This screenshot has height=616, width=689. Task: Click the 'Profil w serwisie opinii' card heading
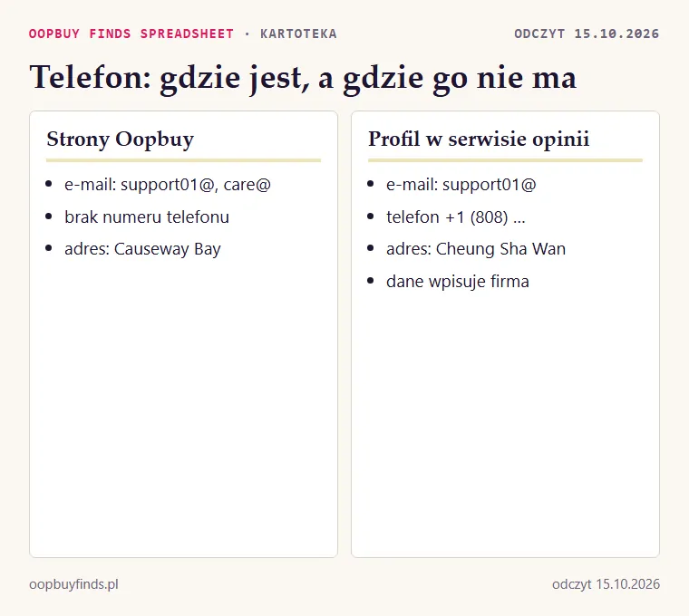(479, 140)
